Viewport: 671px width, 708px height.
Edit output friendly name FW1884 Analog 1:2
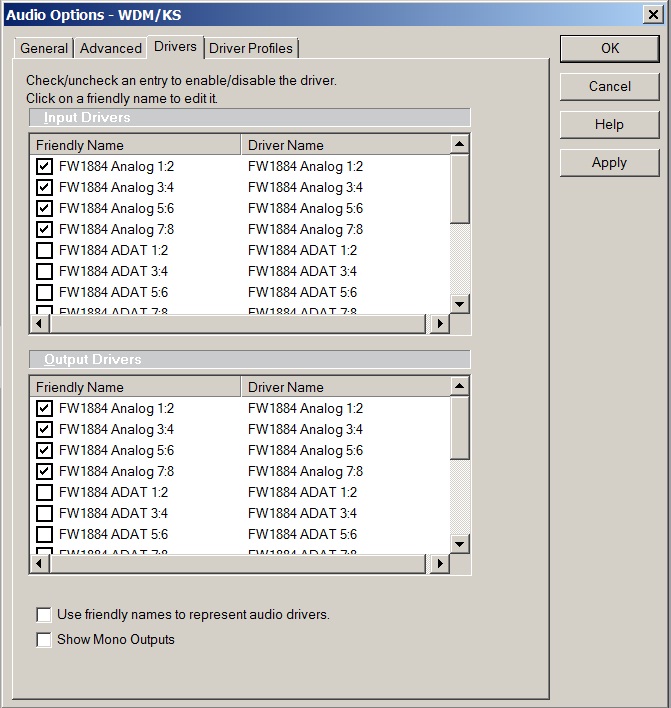pos(116,408)
